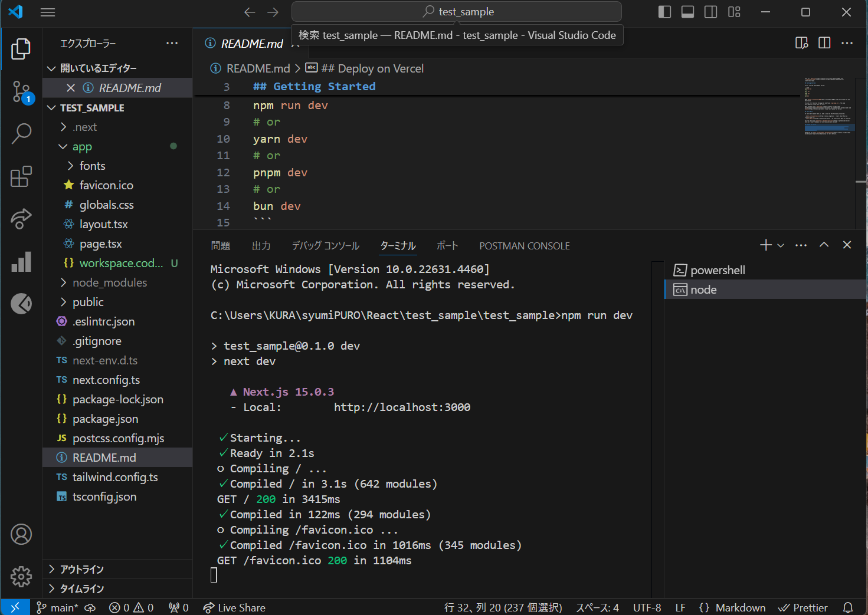The height and width of the screenshot is (615, 868).
Task: Close README.md in open editors list
Action: [71, 88]
